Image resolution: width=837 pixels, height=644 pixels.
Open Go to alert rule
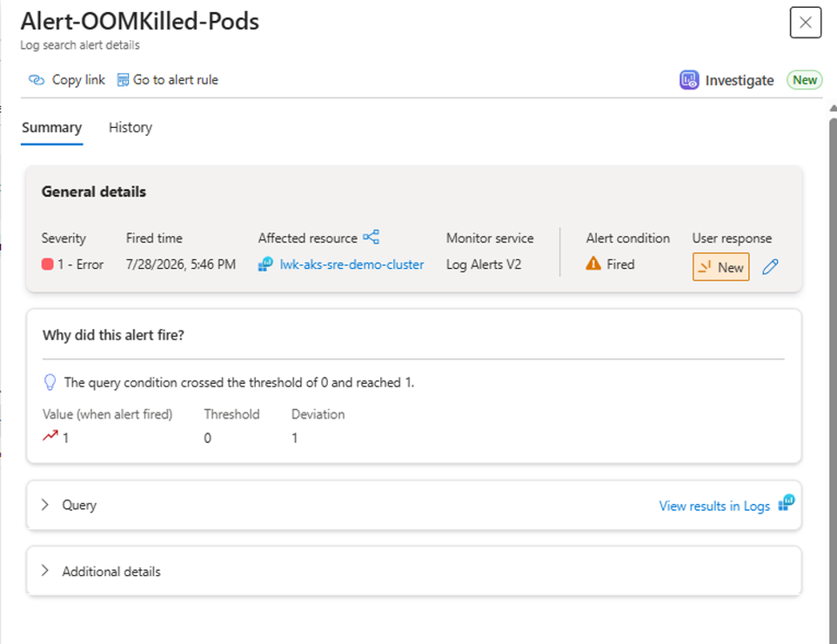tap(176, 80)
